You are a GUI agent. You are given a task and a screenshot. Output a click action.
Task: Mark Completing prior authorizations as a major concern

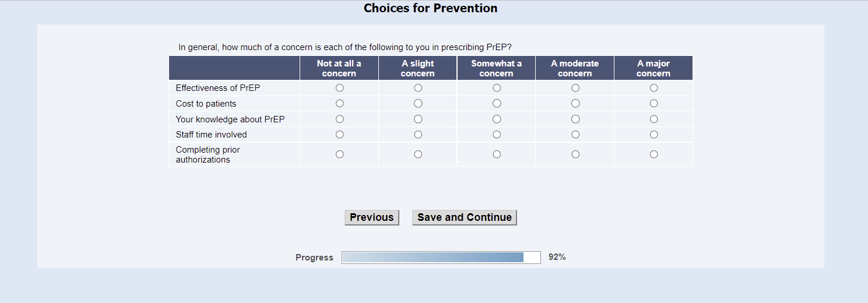coord(653,154)
